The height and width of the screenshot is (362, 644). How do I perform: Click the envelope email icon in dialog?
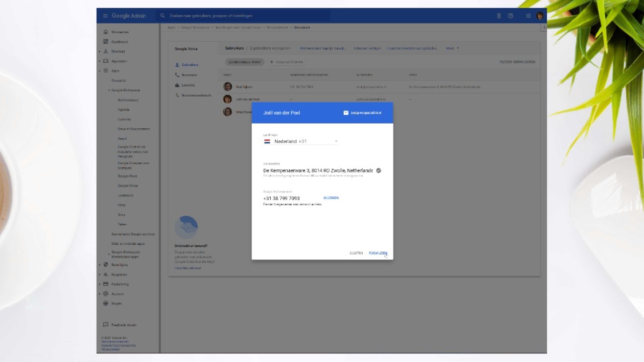click(346, 113)
